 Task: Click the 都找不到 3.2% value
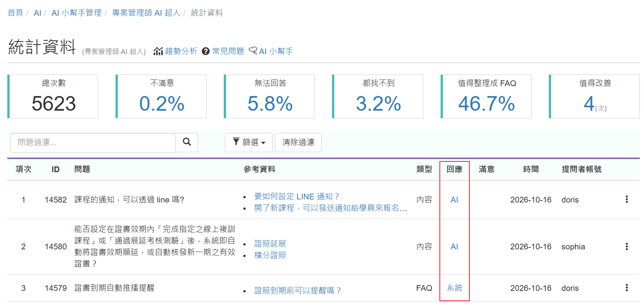click(x=378, y=104)
